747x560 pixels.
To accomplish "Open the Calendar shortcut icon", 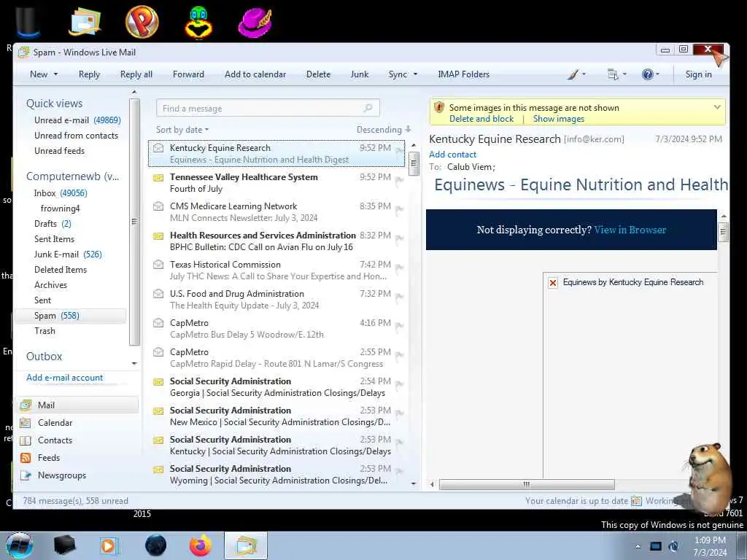I will tap(26, 423).
